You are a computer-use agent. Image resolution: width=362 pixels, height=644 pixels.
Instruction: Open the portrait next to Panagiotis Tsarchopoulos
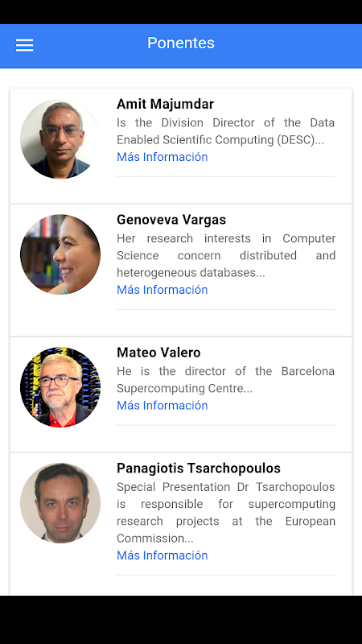click(x=60, y=503)
